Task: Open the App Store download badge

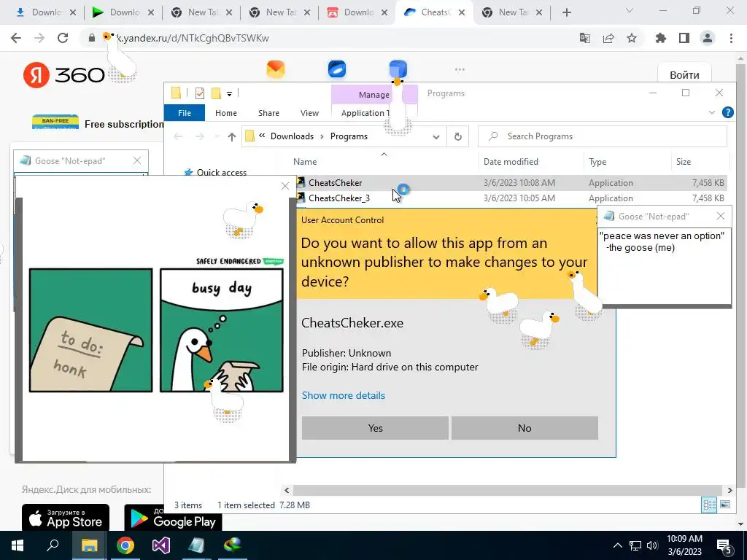Action: point(66,518)
